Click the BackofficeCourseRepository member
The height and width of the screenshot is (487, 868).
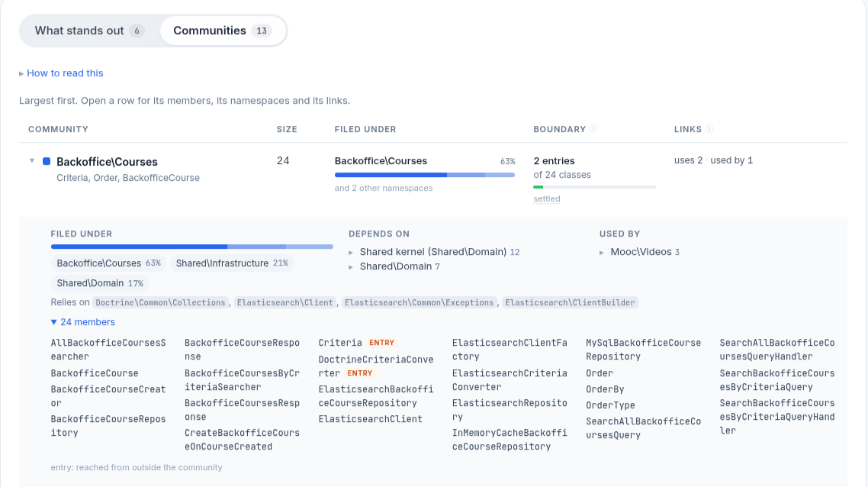tap(108, 426)
